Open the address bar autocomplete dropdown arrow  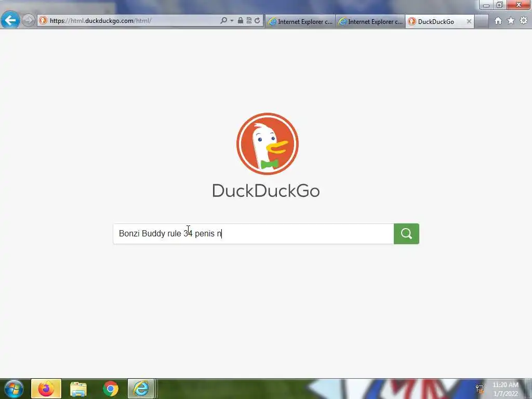[x=232, y=21]
